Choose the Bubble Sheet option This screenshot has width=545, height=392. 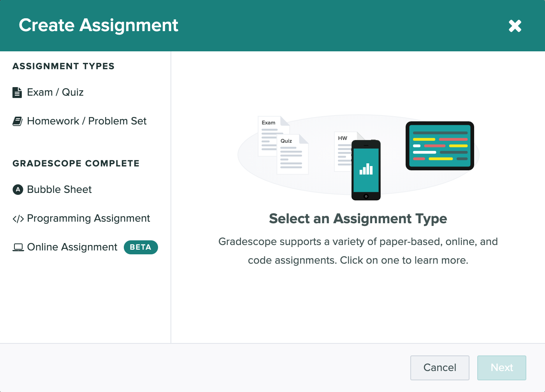coord(59,189)
